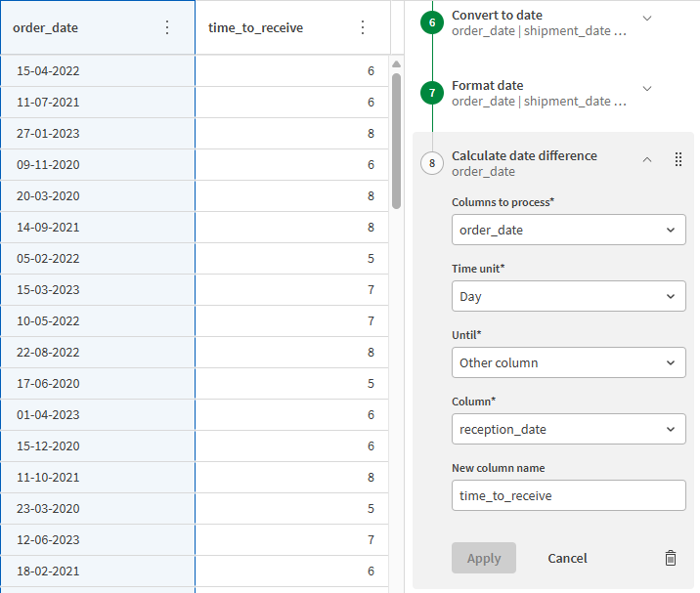This screenshot has width=700, height=593.
Task: Open the order_date column options menu
Action: pyautogui.click(x=167, y=27)
